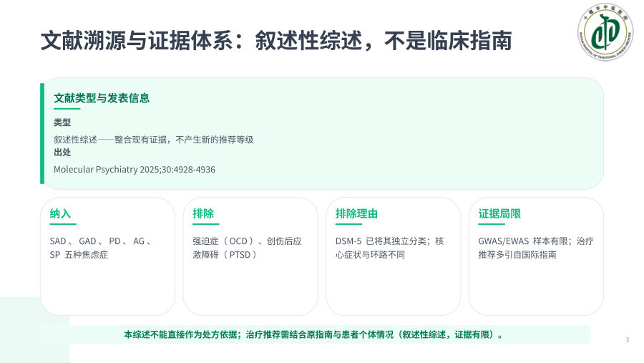Select the label 出处
644x363 pixels.
click(62, 152)
